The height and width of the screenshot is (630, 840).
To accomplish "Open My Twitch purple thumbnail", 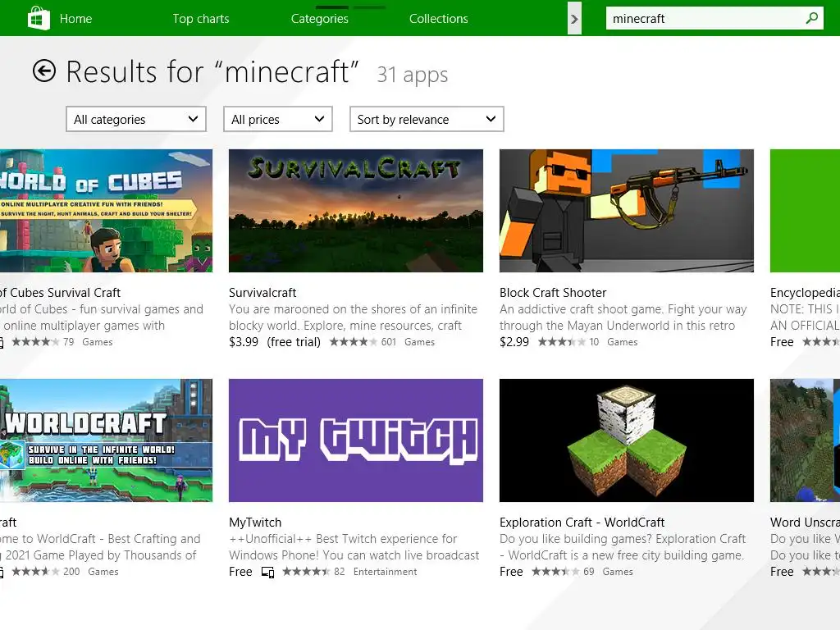I will [356, 441].
